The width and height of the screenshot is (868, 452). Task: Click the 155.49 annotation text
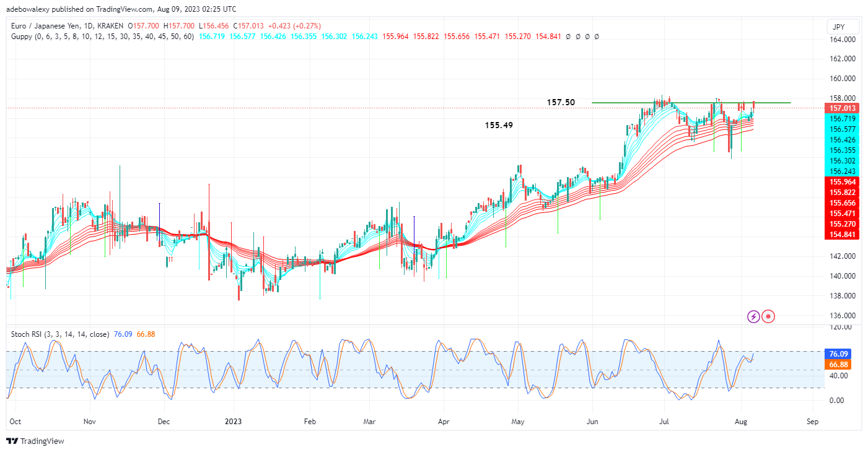click(499, 125)
